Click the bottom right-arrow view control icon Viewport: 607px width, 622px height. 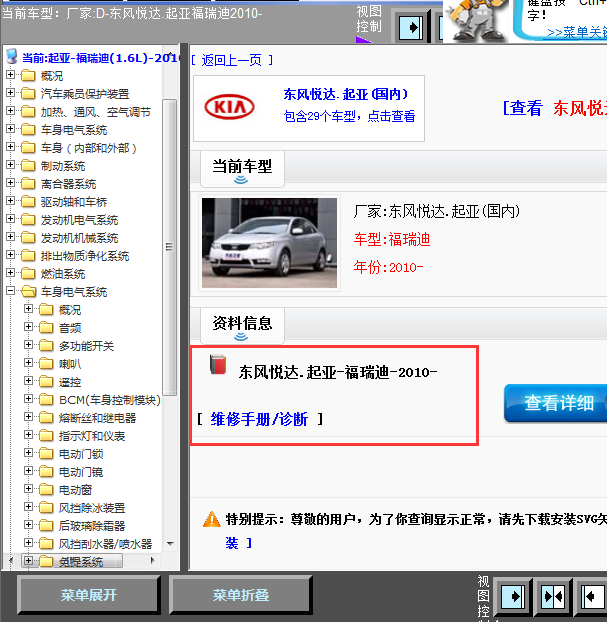(x=512, y=596)
